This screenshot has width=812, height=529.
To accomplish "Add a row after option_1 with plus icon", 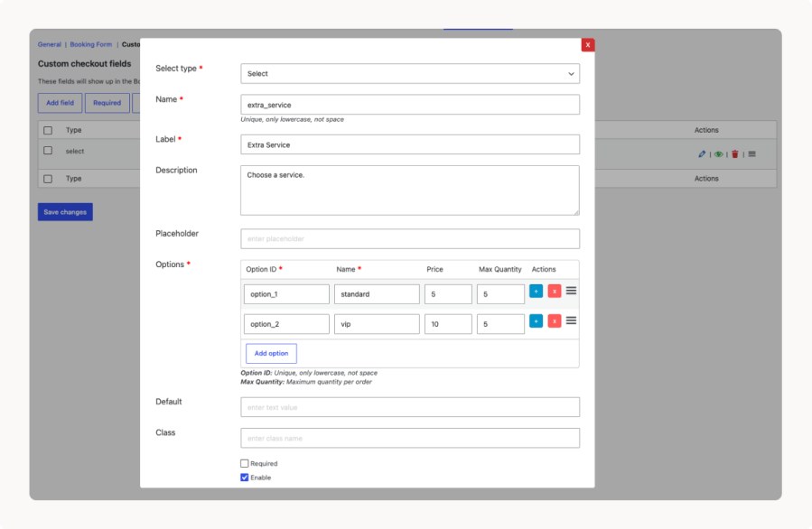I will pyautogui.click(x=536, y=291).
